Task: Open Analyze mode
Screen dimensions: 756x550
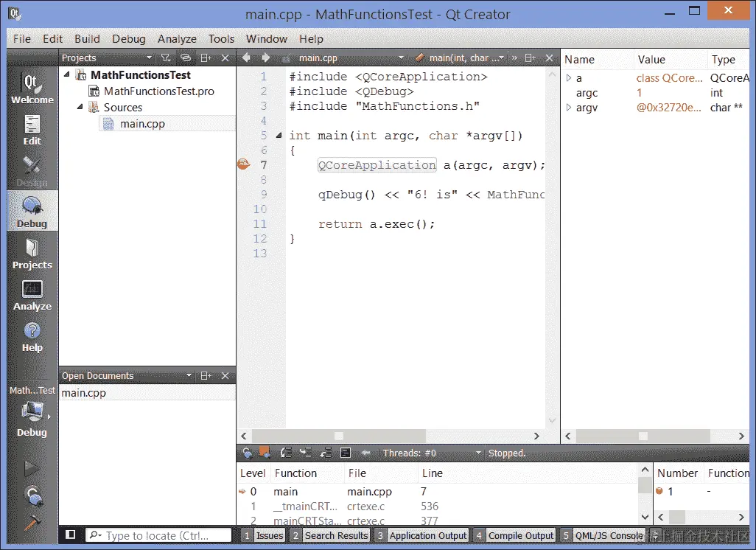Action: (32, 294)
